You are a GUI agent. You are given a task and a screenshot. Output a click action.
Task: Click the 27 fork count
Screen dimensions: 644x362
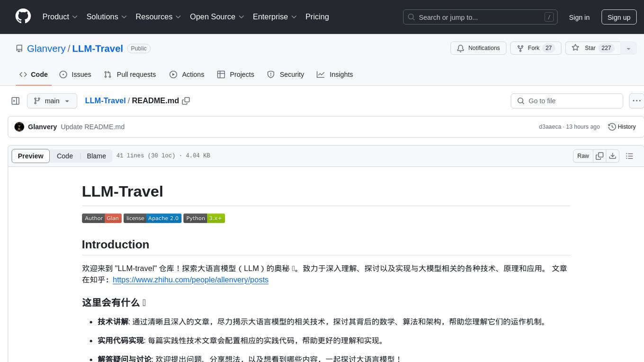(549, 48)
